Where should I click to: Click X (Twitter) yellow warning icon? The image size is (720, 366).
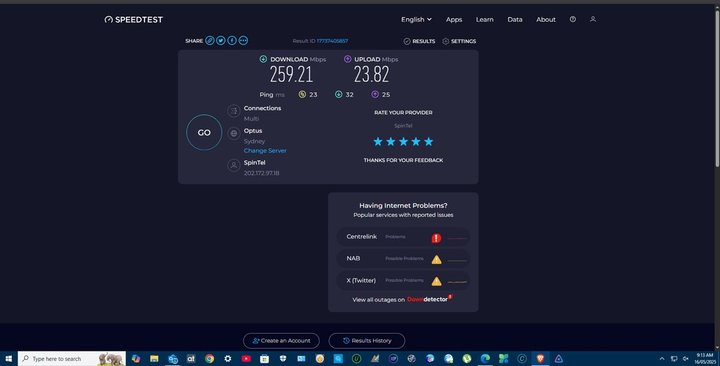coord(436,281)
